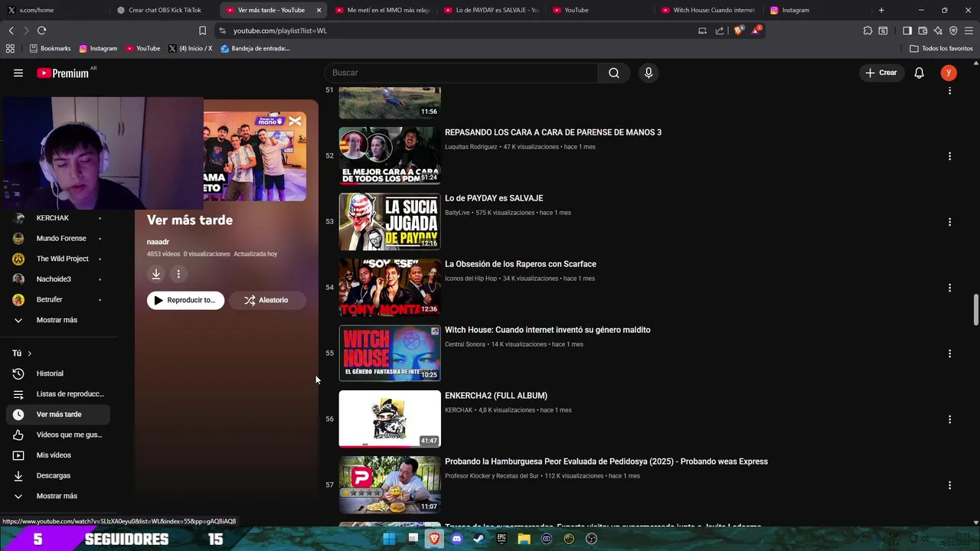Open YouTube notifications bell
This screenshot has width=980, height=551.
(920, 73)
